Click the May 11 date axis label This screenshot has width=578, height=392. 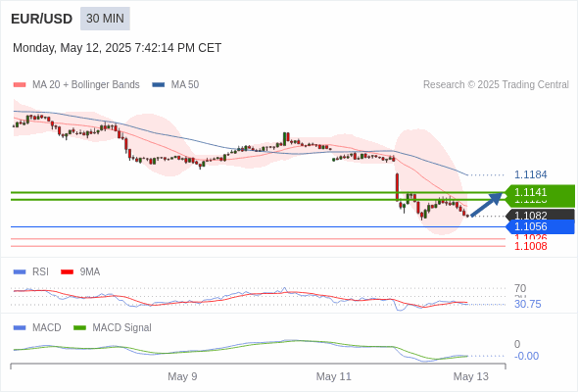[334, 376]
